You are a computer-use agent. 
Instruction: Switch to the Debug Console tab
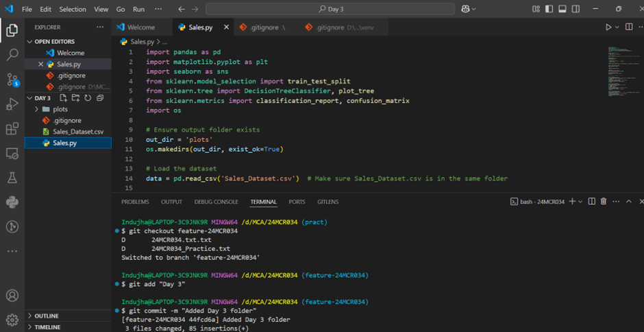click(x=216, y=202)
